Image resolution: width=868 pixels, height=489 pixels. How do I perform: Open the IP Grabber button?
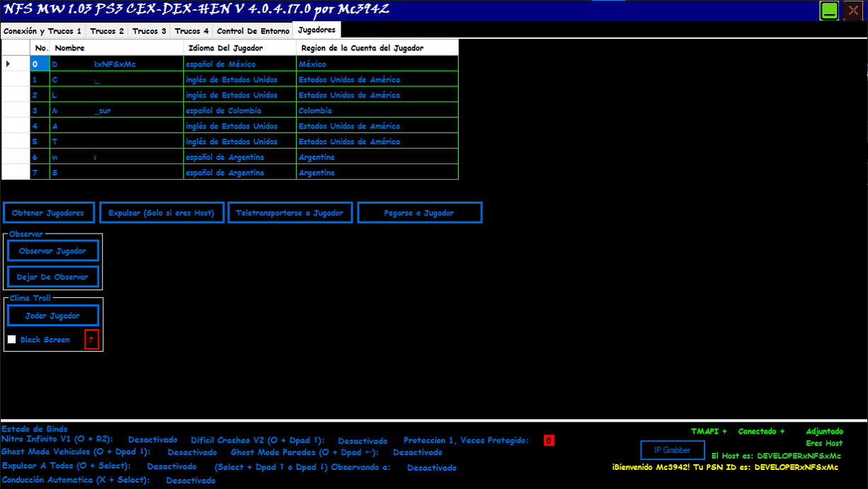click(x=672, y=450)
